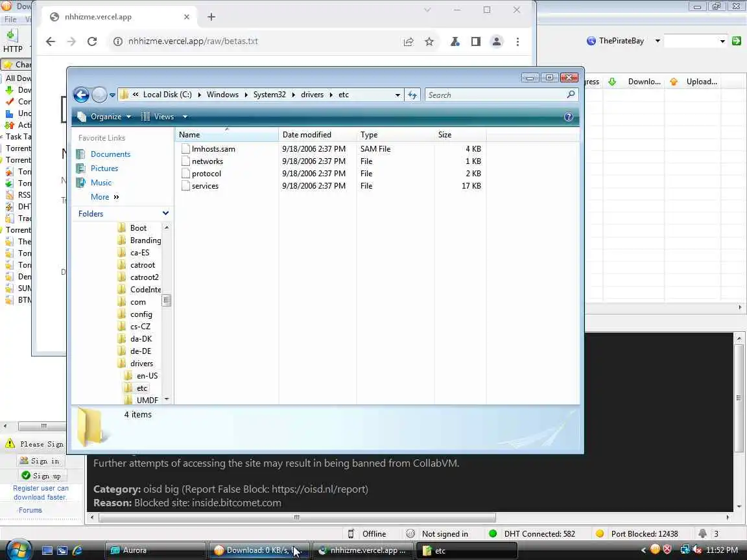Screen dimensions: 747x560
Task: Go back in Chrome browser
Action: [x=51, y=41]
